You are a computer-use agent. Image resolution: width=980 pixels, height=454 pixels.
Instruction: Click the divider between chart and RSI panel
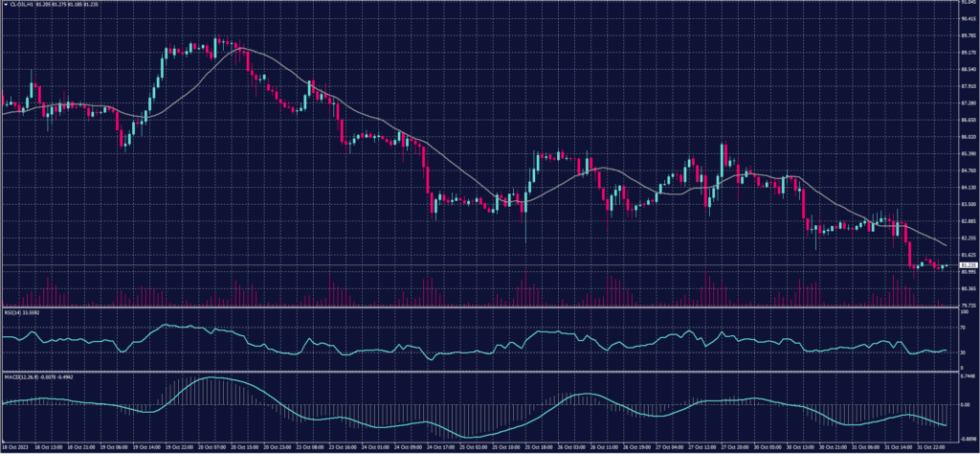click(x=479, y=306)
